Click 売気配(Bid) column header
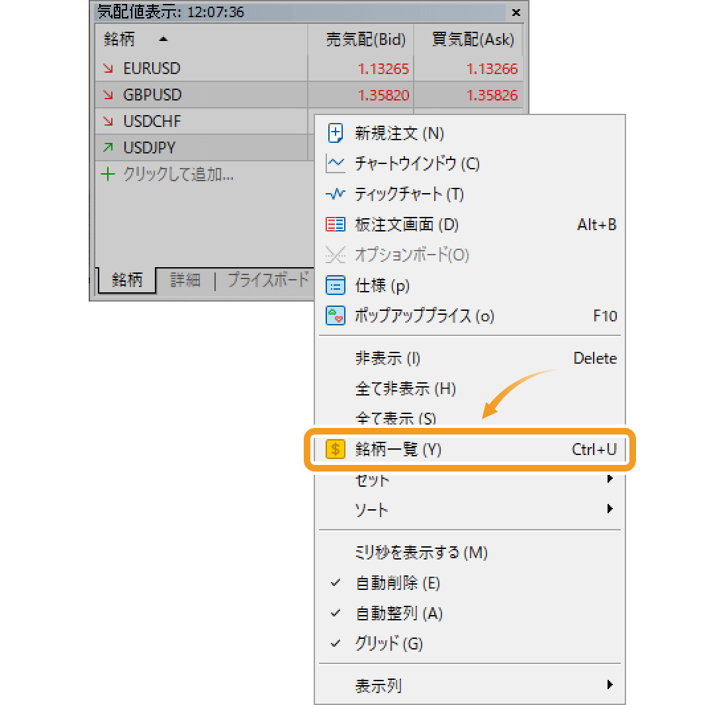 point(361,40)
